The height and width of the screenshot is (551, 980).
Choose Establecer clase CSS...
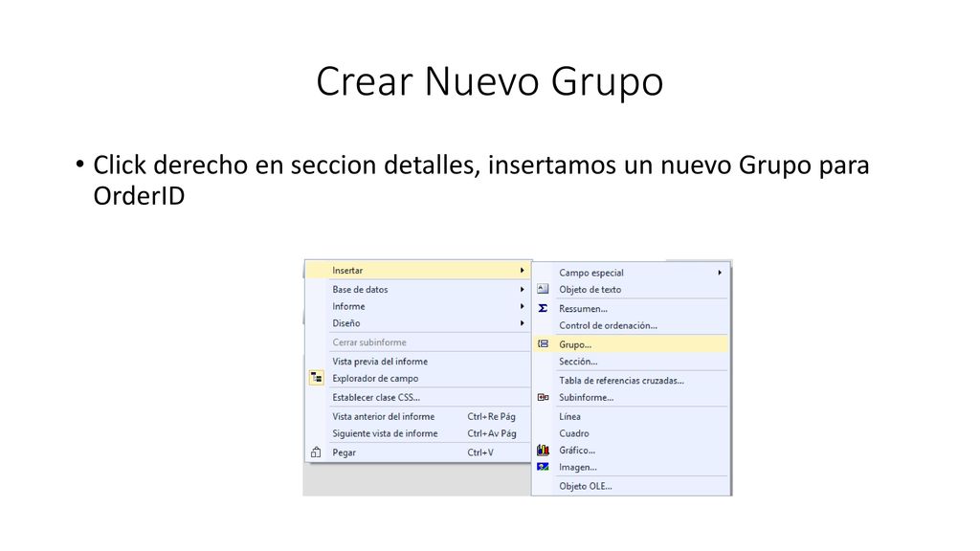coord(417,397)
